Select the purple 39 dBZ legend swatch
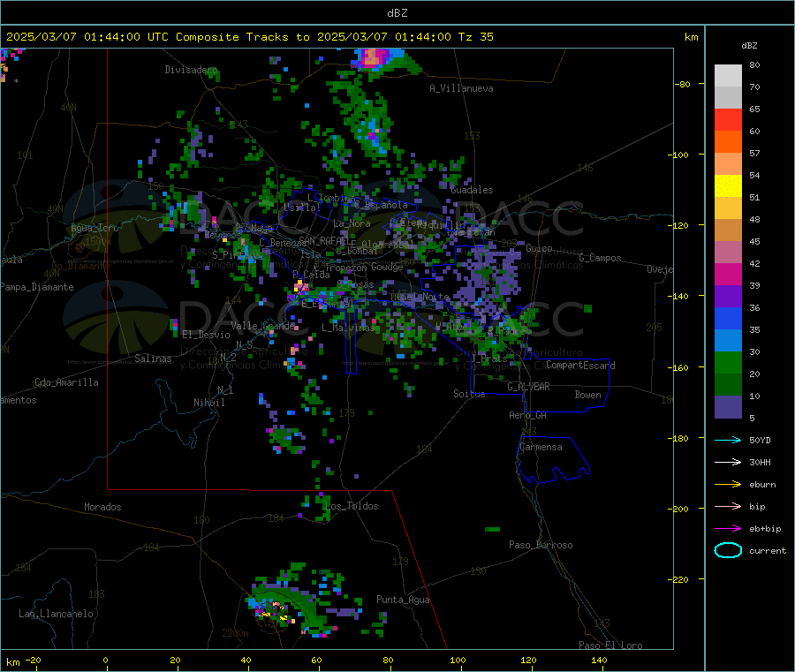This screenshot has width=795, height=672. tap(728, 296)
